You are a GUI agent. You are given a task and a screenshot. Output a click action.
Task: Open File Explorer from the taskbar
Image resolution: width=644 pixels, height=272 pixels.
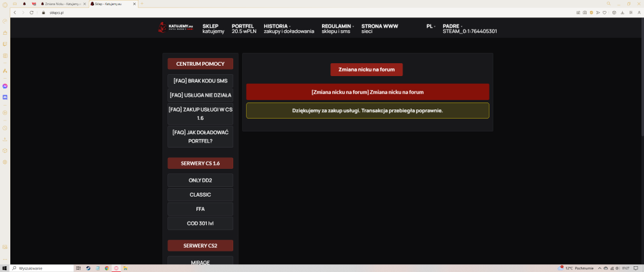[x=126, y=268]
